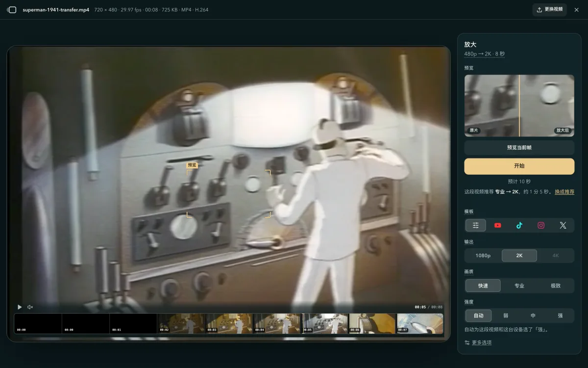The width and height of the screenshot is (588, 368).
Task: Click the 预计 10 秒 estimate text
Action: pos(519,182)
